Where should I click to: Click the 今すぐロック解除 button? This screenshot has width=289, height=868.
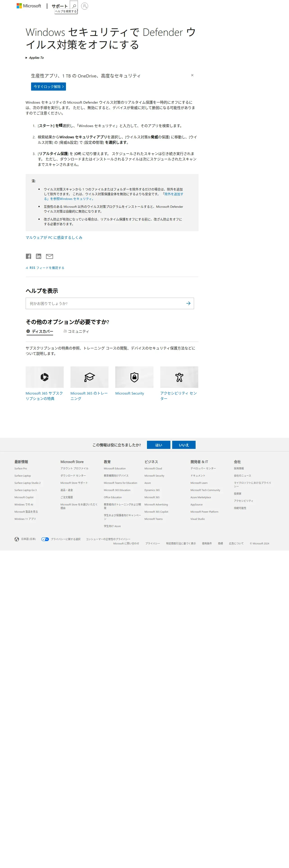pos(48,87)
